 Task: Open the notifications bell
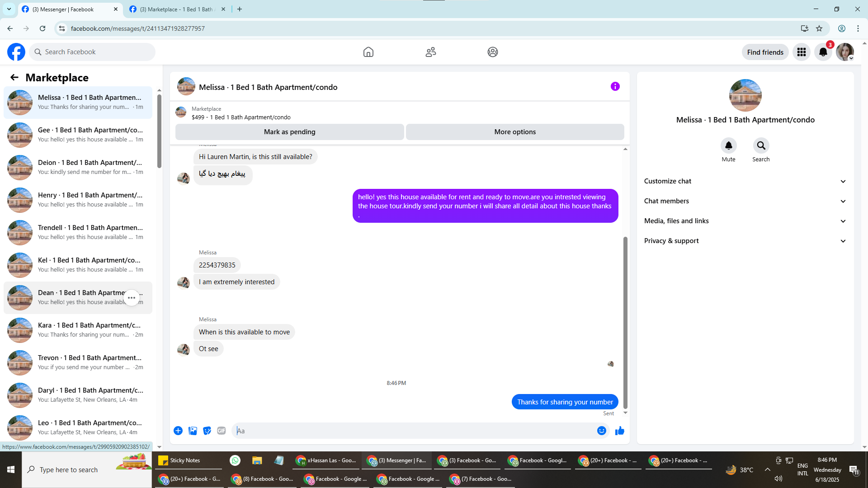point(823,52)
